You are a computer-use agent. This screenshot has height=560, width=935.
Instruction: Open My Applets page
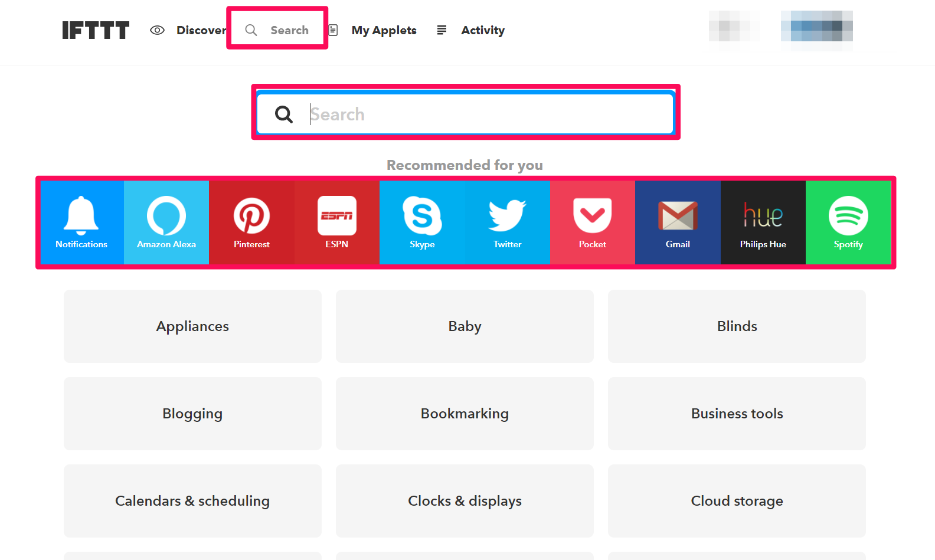point(384,30)
